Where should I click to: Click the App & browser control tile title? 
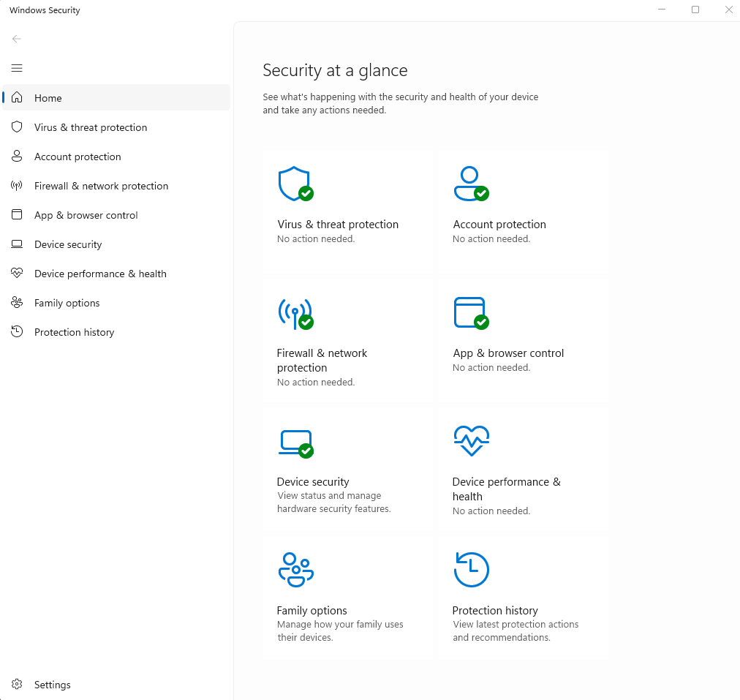pos(508,353)
